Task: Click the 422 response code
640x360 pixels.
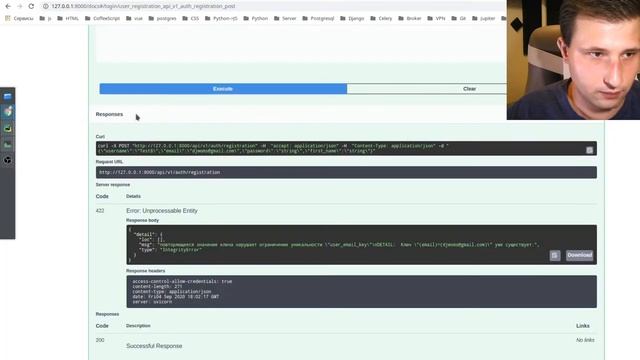Action: (x=100, y=211)
